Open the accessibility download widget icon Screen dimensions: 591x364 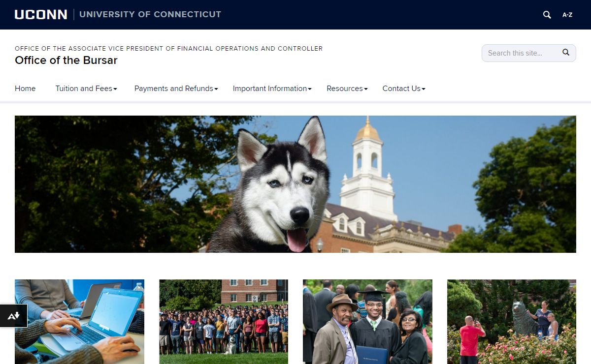pyautogui.click(x=13, y=316)
